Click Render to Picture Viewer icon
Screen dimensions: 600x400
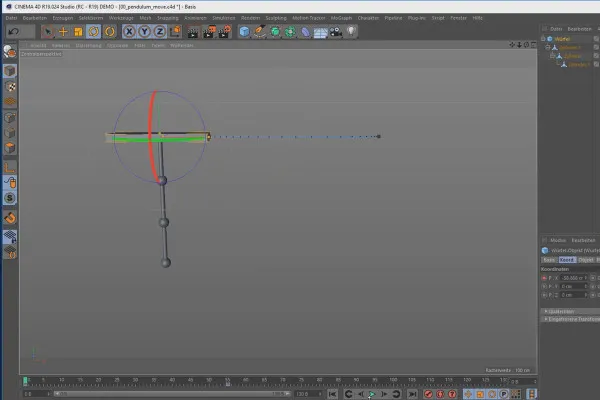click(x=209, y=32)
